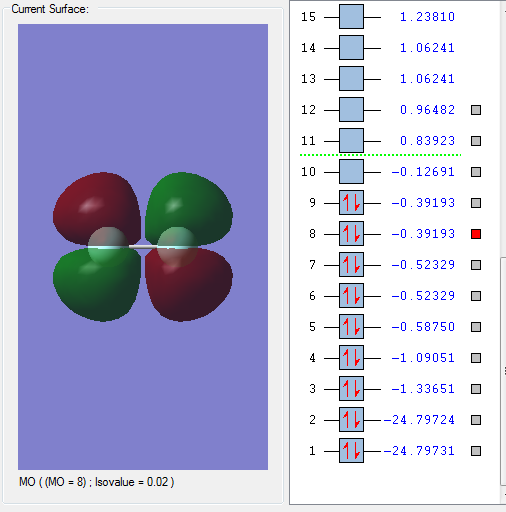Screen dimensions: 506x512
Task: Select the orbital number 14 label
Action: point(308,48)
